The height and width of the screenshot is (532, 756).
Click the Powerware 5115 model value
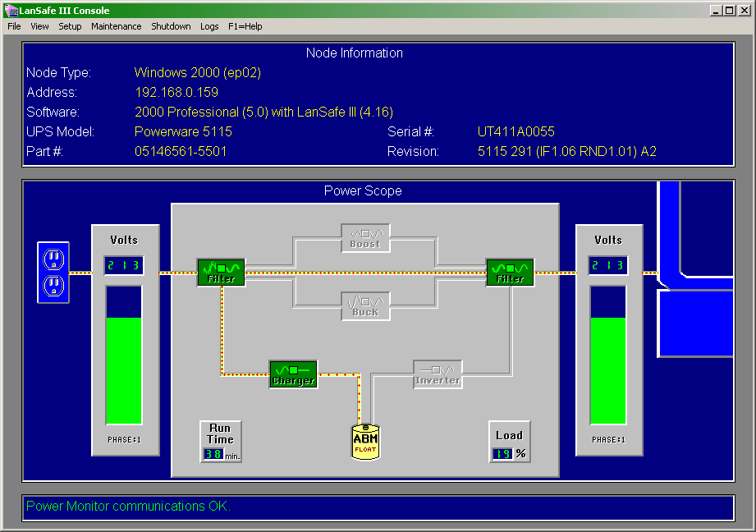point(183,131)
